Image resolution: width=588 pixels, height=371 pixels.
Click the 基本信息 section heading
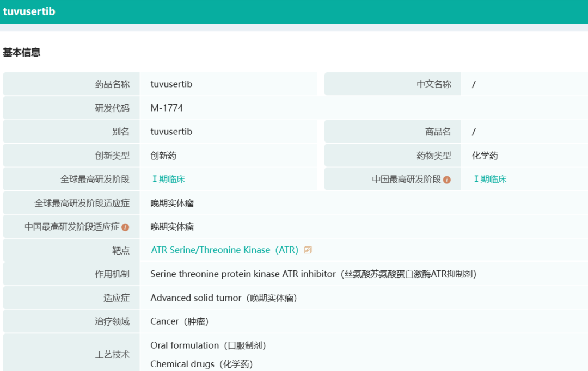coord(22,53)
